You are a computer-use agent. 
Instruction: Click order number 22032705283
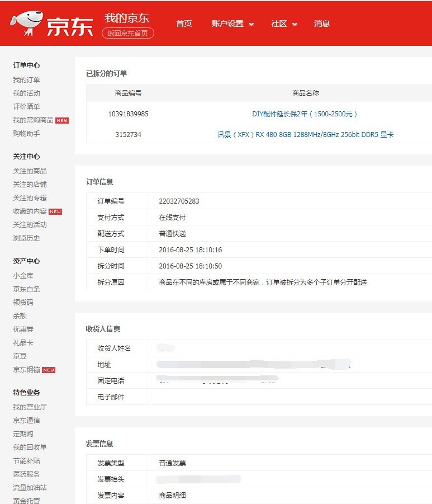(179, 201)
